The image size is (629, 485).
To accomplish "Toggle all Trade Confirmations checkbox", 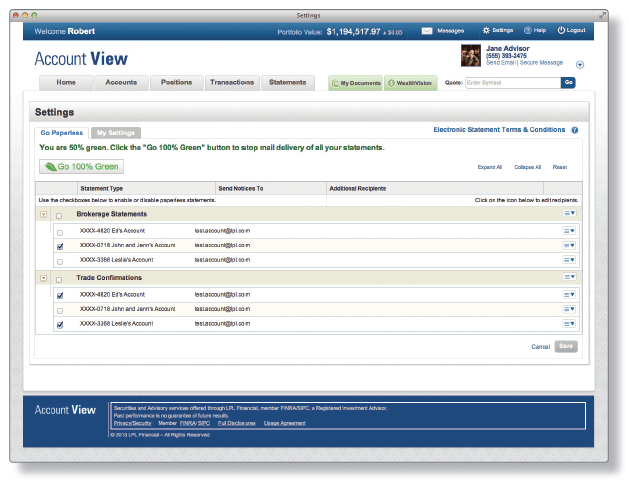I will click(59, 280).
